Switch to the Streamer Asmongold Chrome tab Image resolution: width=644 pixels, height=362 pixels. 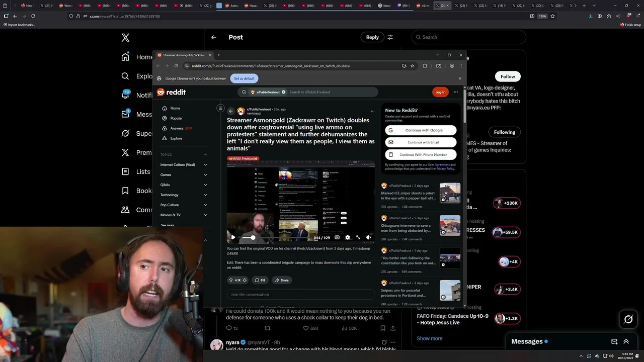184,55
